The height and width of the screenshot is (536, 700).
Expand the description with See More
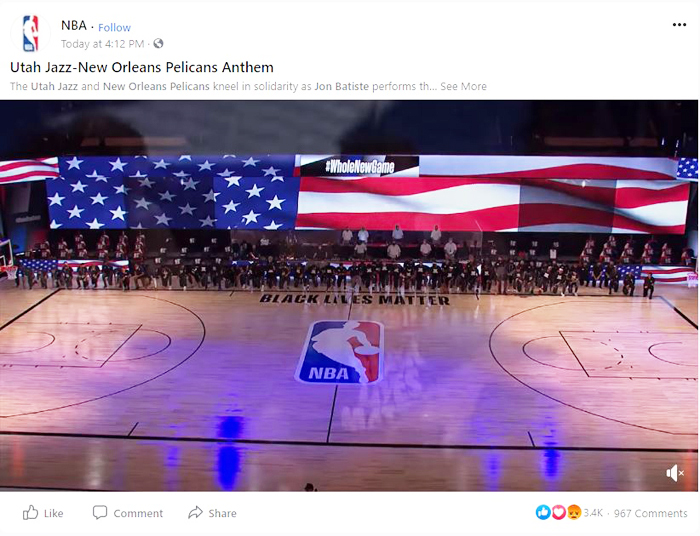pos(463,87)
